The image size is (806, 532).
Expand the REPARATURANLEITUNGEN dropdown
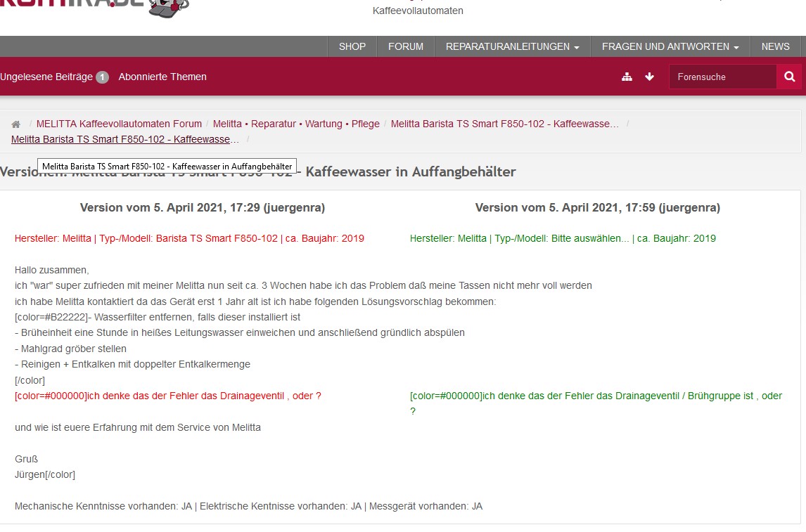click(x=513, y=46)
